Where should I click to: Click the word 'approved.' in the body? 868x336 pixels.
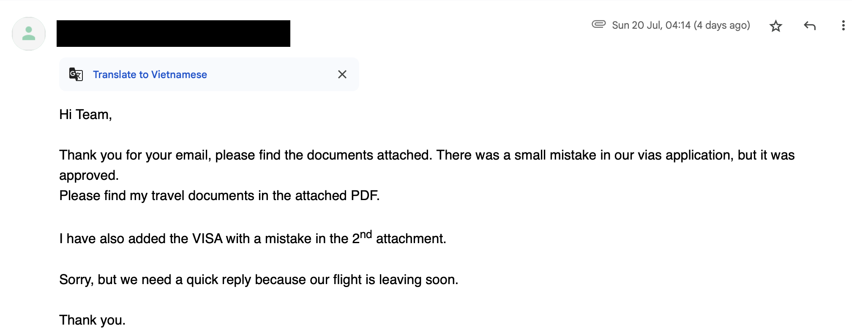pyautogui.click(x=89, y=175)
